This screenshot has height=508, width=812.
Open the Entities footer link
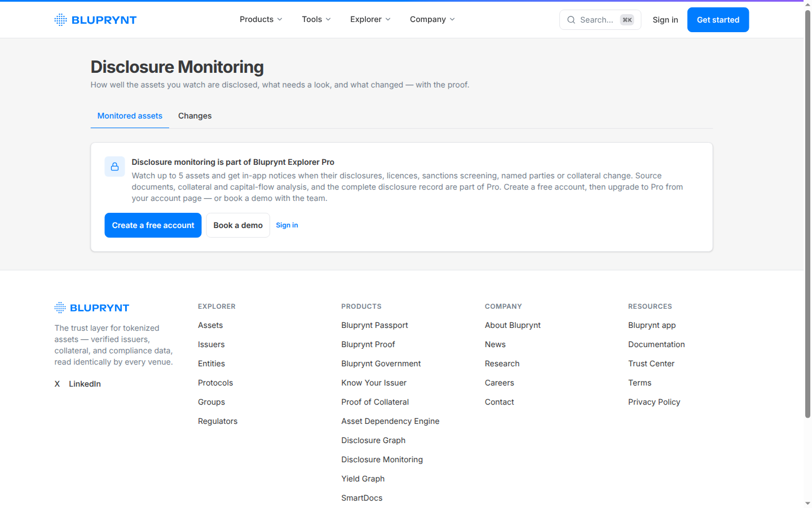[211, 364]
